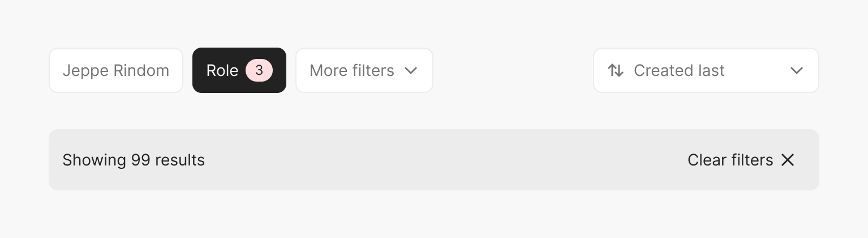The image size is (868, 238).
Task: Click the Clear filters link
Action: pos(741,160)
